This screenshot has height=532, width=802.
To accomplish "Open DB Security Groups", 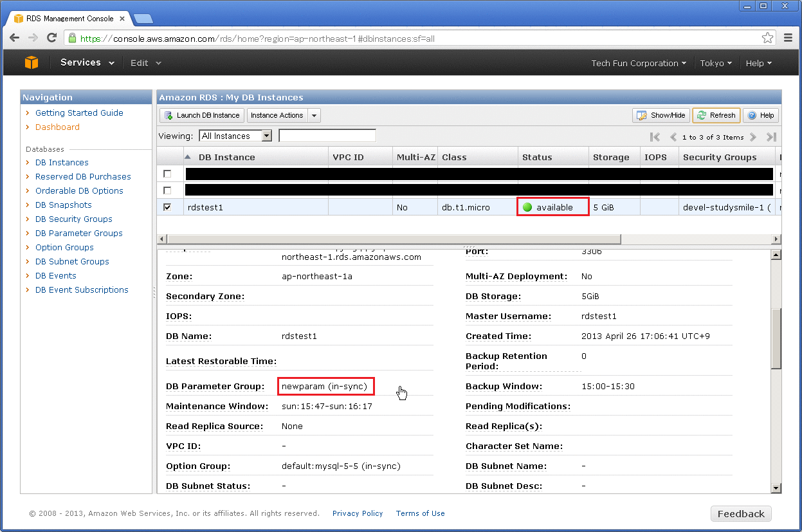I will click(x=74, y=219).
